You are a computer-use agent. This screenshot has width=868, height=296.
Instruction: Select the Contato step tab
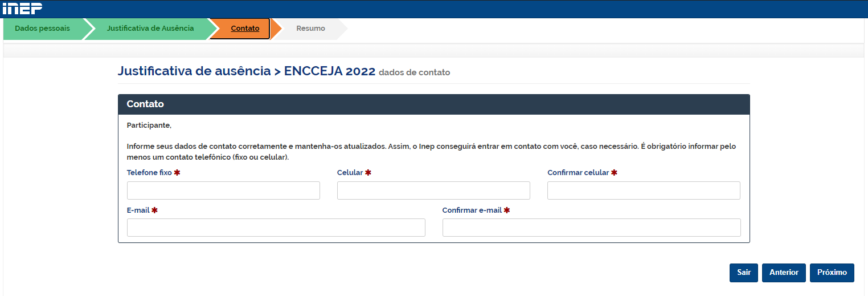[x=245, y=29]
